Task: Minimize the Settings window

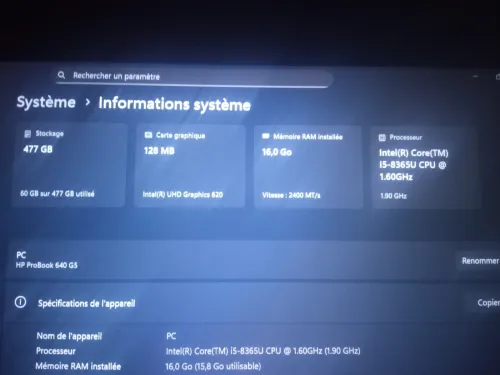Action: point(476,77)
